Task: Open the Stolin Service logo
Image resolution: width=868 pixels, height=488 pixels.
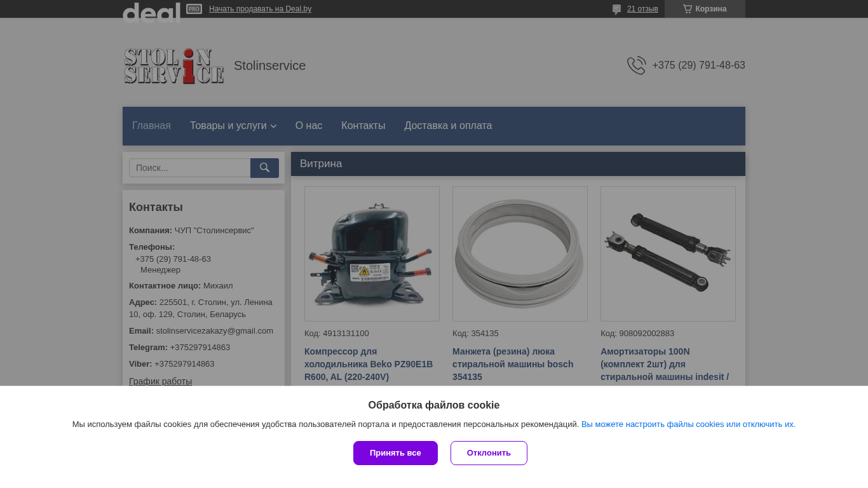Action: coord(173,65)
